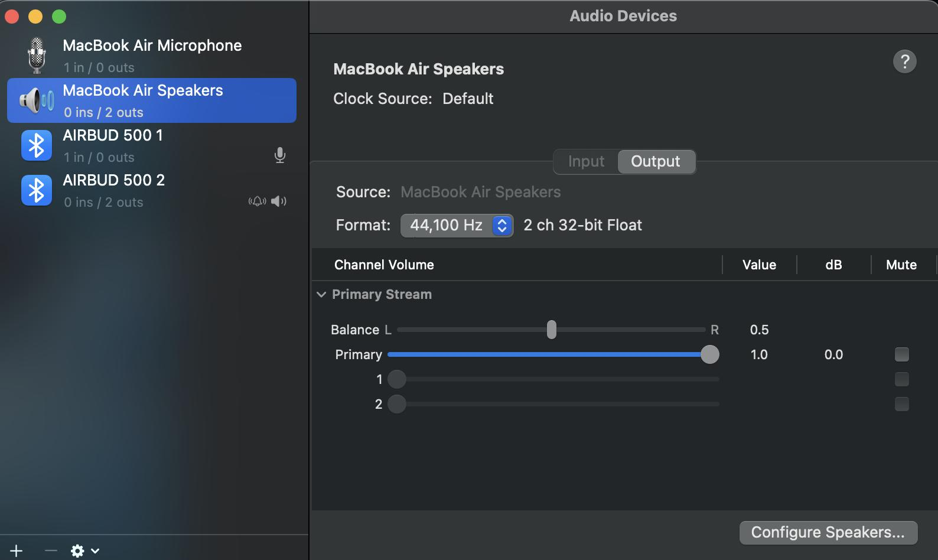Switch to the Input tab
938x560 pixels.
click(586, 161)
